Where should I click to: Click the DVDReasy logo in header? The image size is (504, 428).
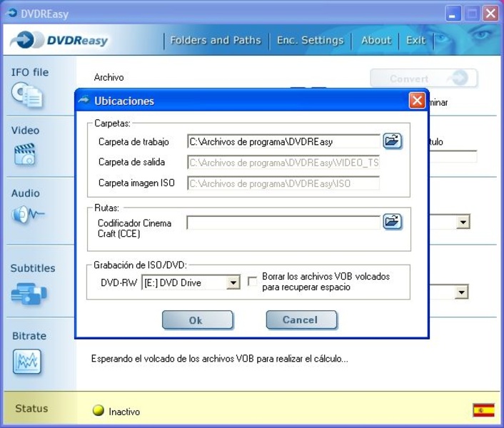point(62,41)
